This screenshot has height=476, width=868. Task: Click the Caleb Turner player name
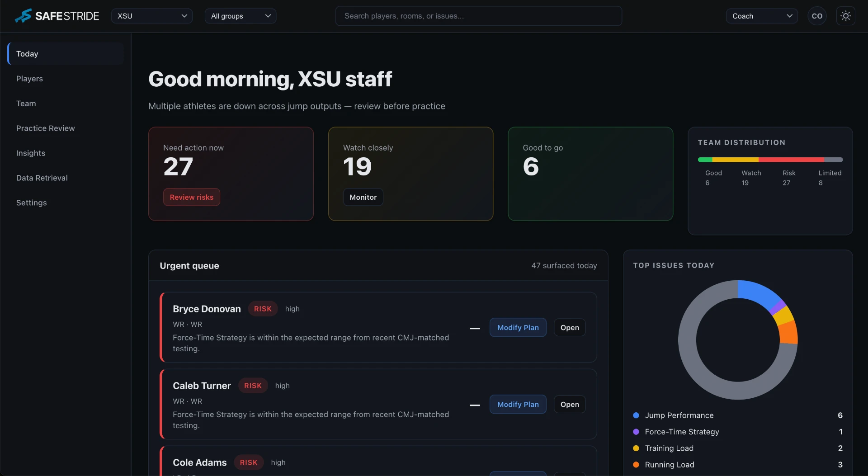[202, 386]
